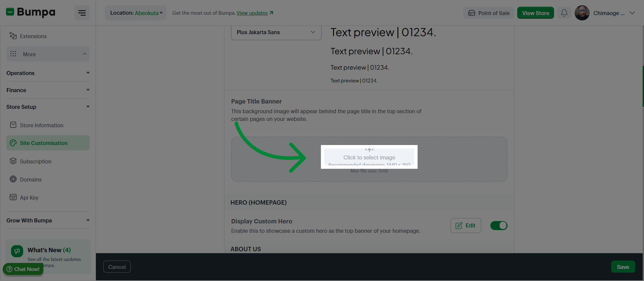The image size is (644, 281).
Task: Open the What's New updates card
Action: click(48, 257)
